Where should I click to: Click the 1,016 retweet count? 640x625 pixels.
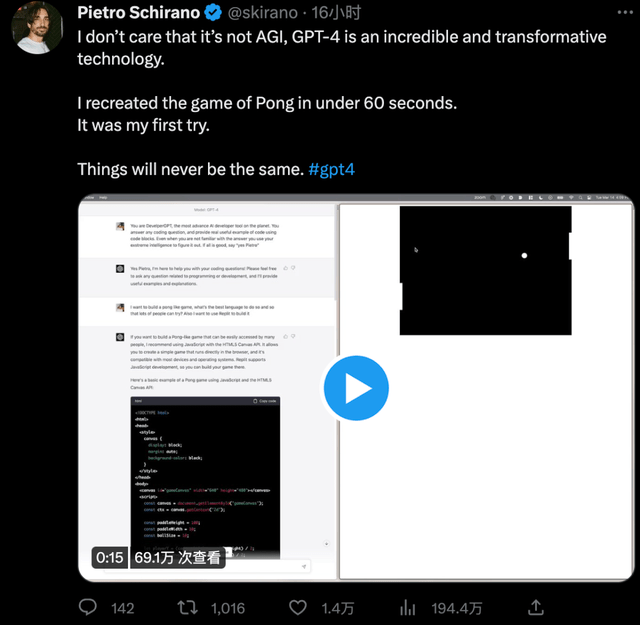[x=228, y=608]
